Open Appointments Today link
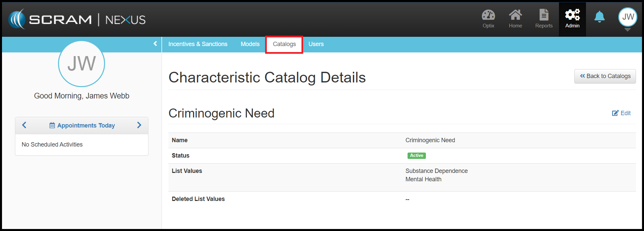Viewport: 644px width, 231px height. tap(86, 126)
